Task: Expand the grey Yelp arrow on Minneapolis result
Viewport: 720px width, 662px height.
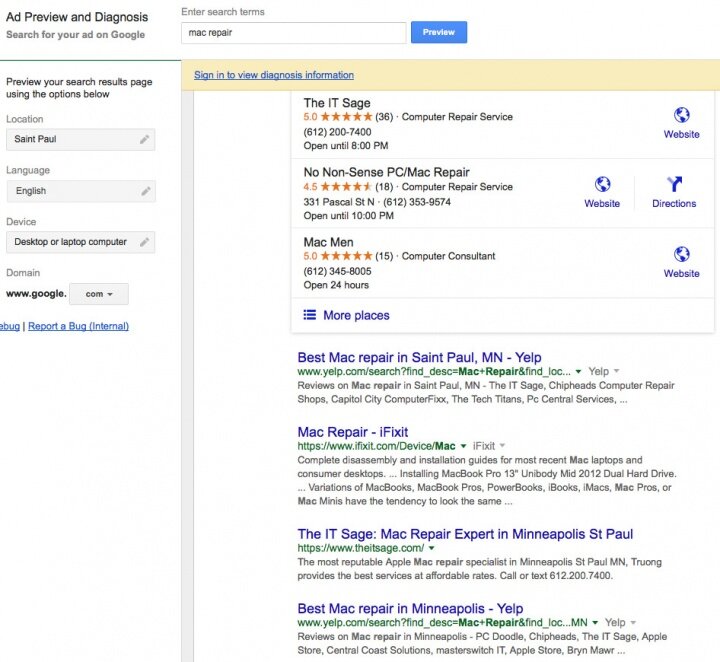Action: point(633,623)
